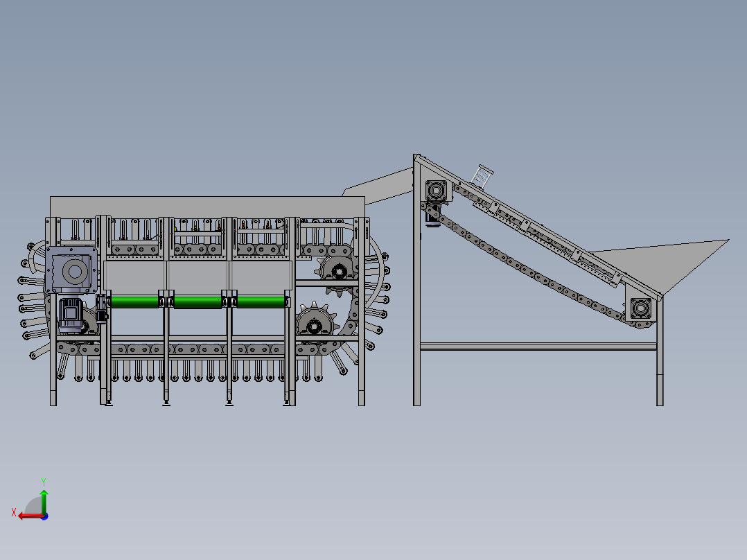The height and width of the screenshot is (560, 747).
Task: Click the blue Z axis dot of the triad
Action: [x=44, y=516]
